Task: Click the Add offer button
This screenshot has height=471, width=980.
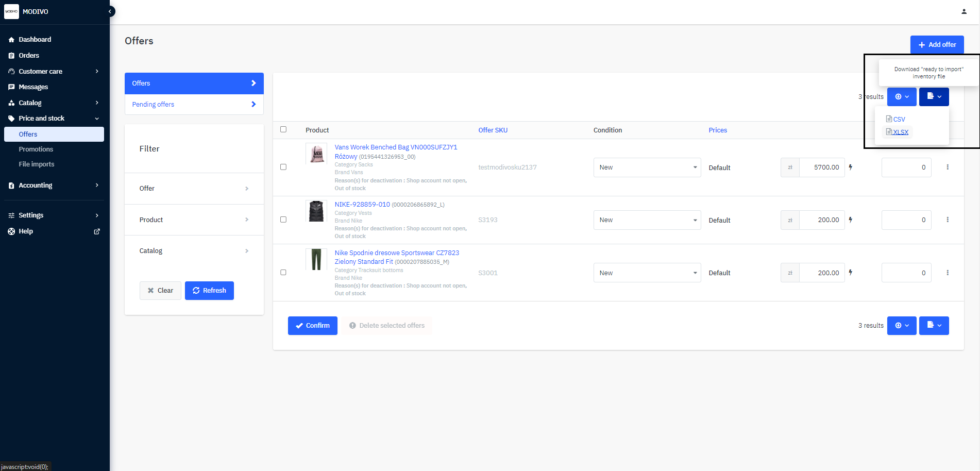Action: (937, 45)
